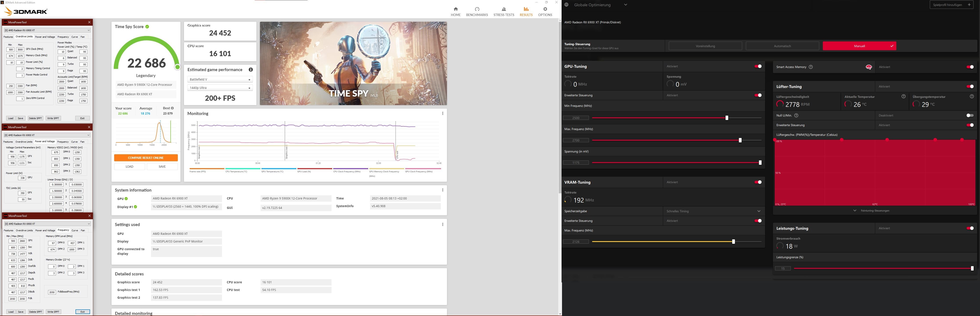The width and height of the screenshot is (980, 316).
Task: Click the 3DMark logo
Action: coord(26,11)
